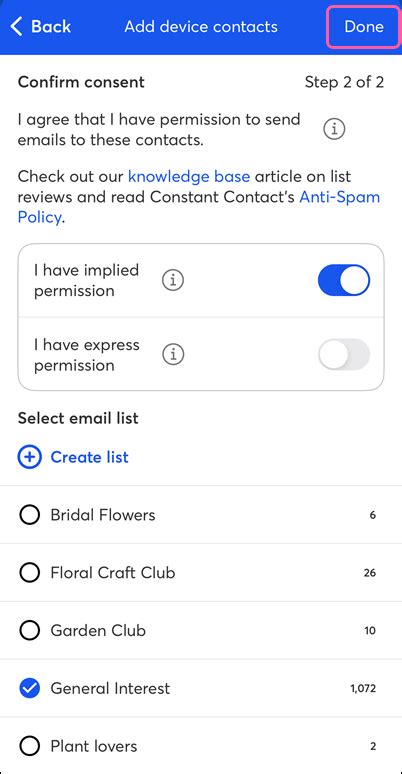
Task: Tap the Bridal Flowers contact count
Action: click(x=372, y=515)
